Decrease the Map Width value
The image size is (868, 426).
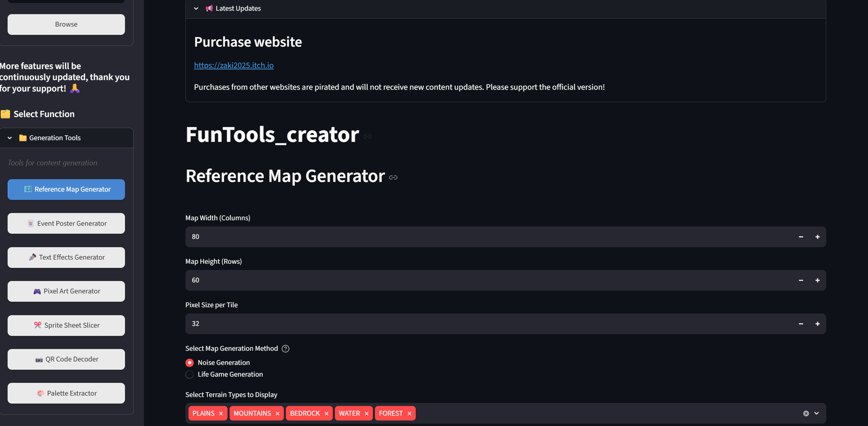[801, 237]
